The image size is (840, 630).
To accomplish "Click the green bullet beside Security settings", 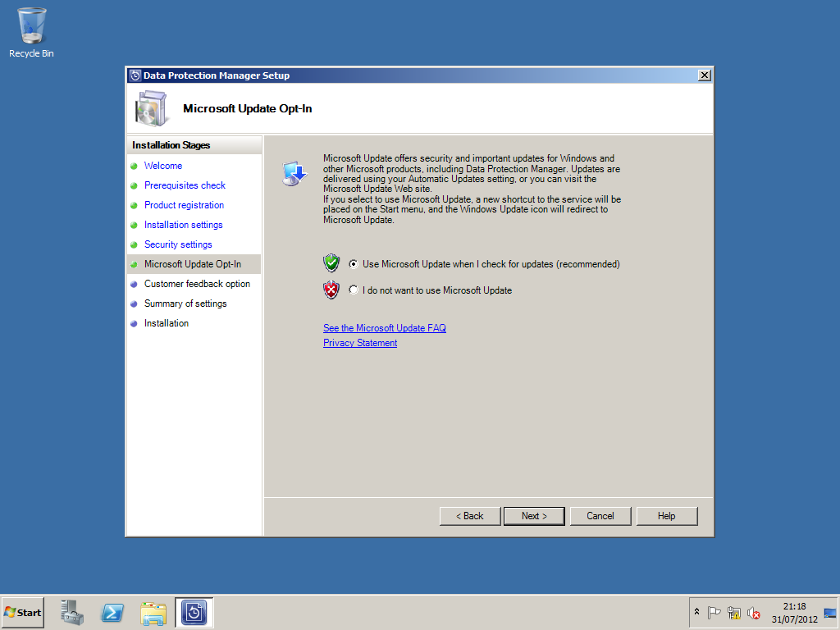I will pos(134,244).
